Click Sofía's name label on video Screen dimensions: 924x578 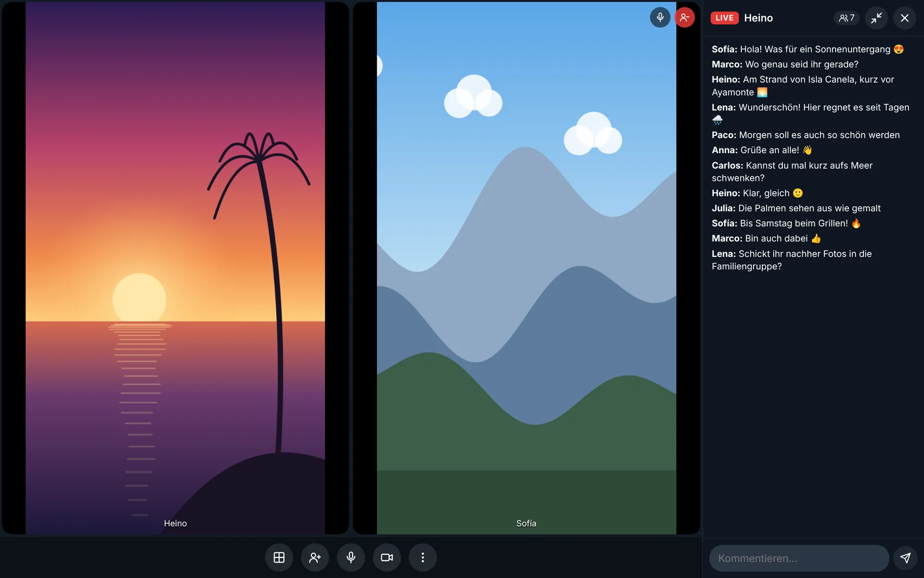(526, 523)
